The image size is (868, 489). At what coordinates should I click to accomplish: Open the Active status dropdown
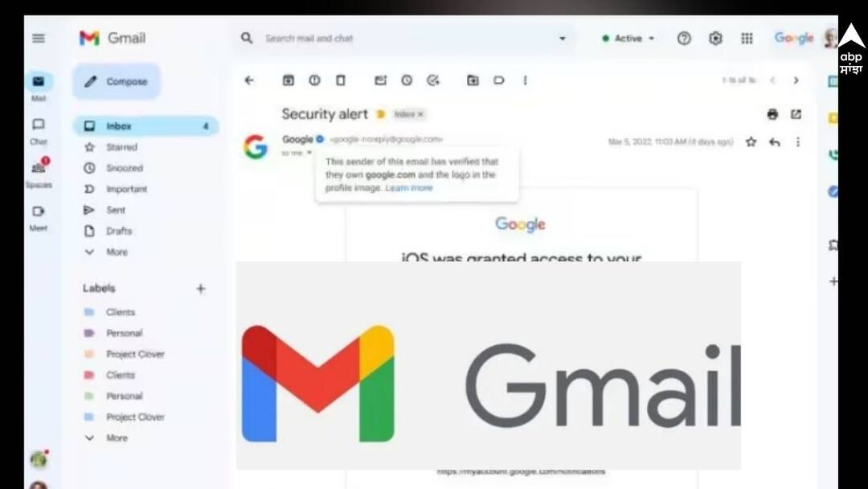click(x=628, y=39)
